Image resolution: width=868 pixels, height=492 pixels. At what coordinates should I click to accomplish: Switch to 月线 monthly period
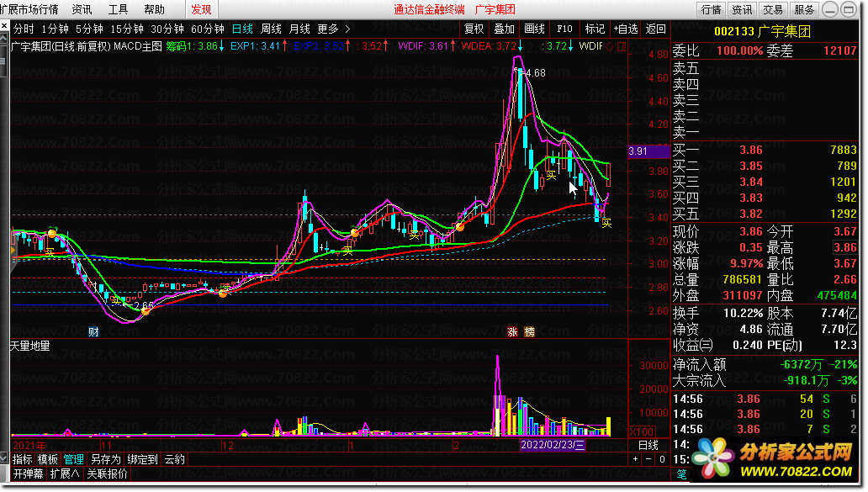coord(300,29)
